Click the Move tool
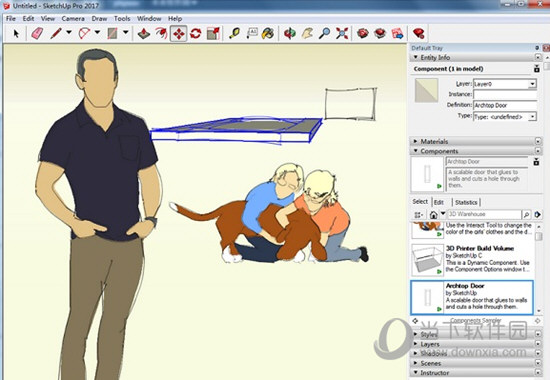 [179, 34]
